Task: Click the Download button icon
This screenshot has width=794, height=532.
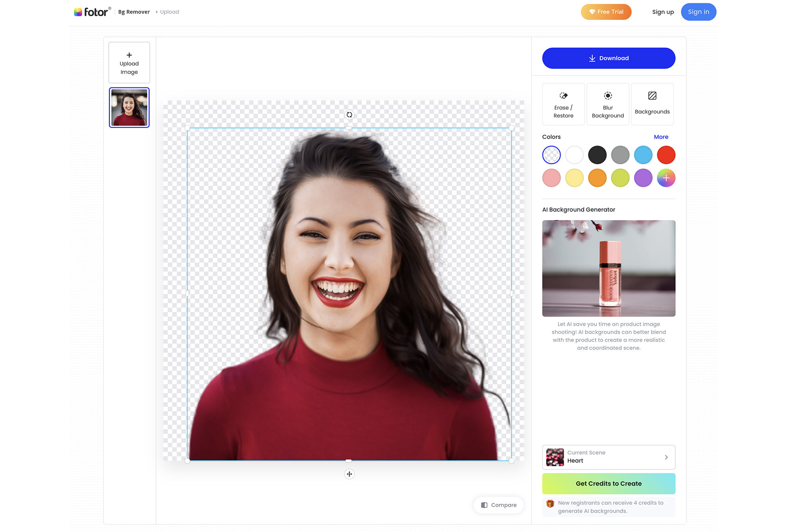Action: pyautogui.click(x=592, y=58)
